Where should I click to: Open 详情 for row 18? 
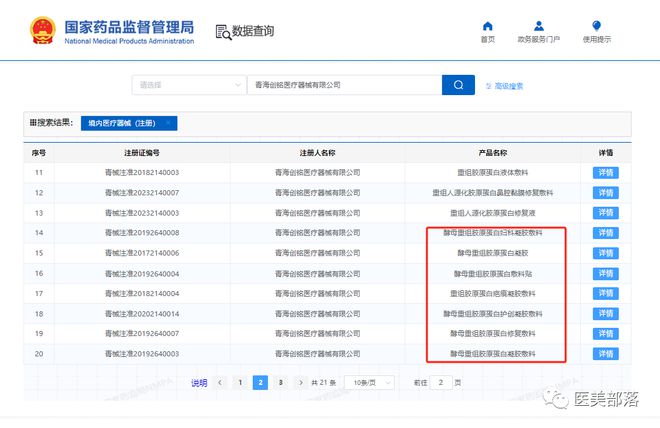tap(606, 314)
